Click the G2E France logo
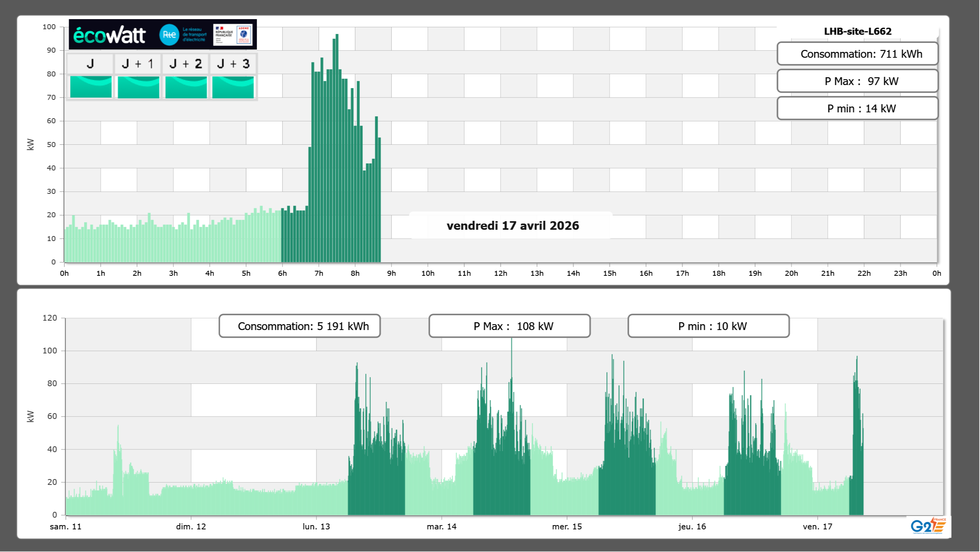The image size is (980, 552). coord(928,526)
